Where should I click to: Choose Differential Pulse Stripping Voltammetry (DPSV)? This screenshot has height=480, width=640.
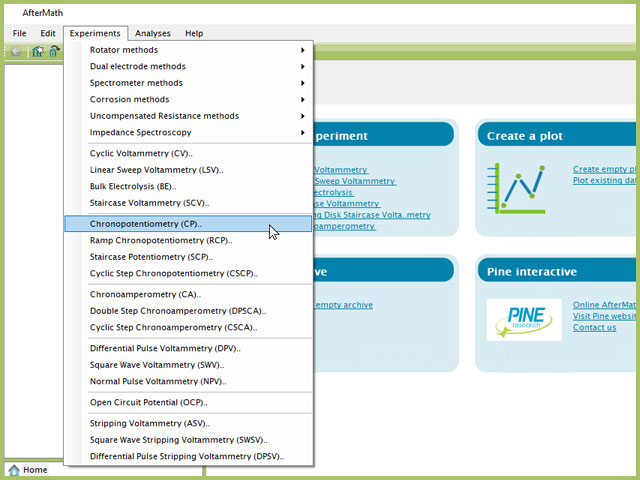coord(189,456)
